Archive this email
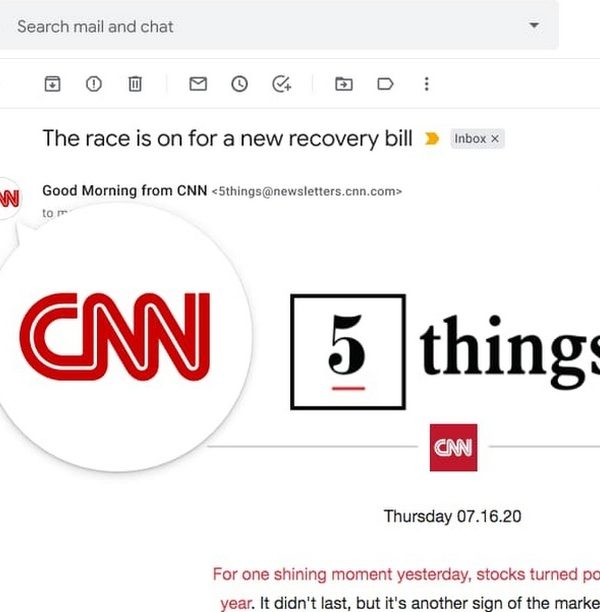This screenshot has width=600, height=612. [x=52, y=84]
